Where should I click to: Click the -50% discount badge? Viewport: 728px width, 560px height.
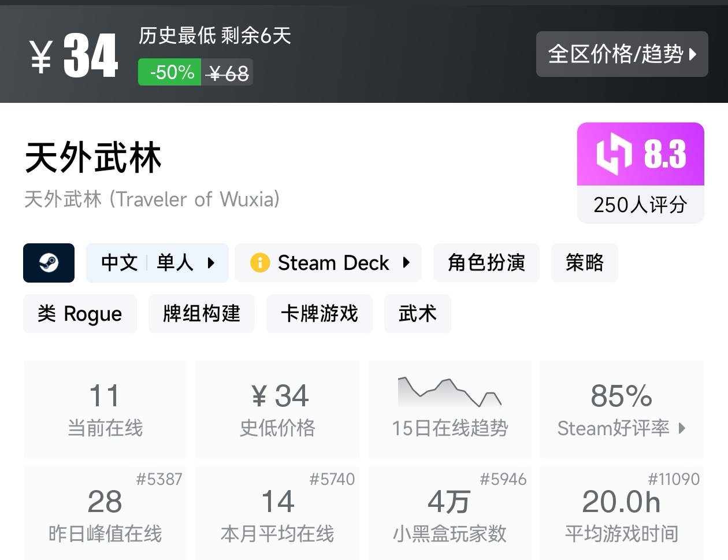click(170, 73)
